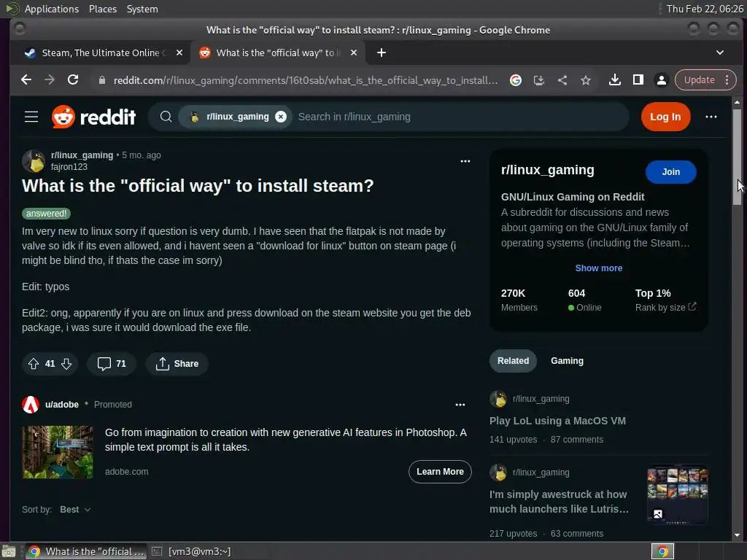The width and height of the screenshot is (747, 560).
Task: Open the Places menu
Action: (103, 9)
